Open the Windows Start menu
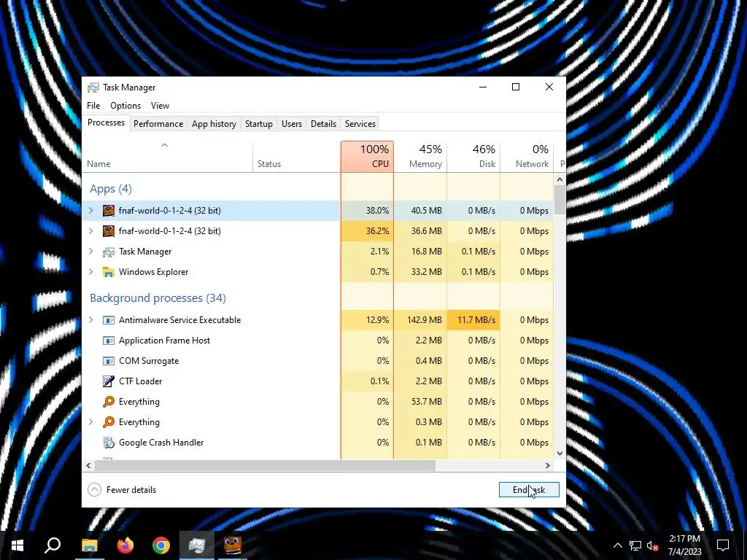747x560 pixels. 18,545
